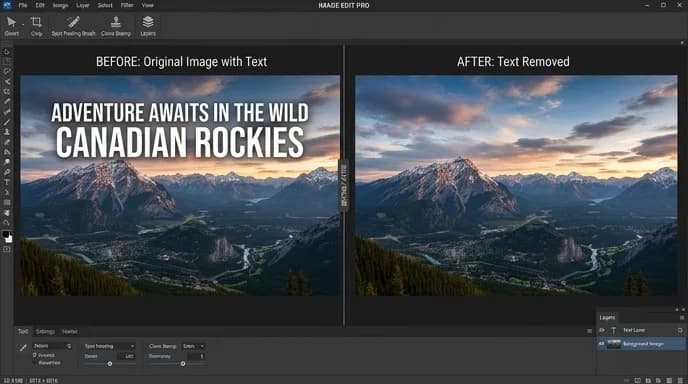The image size is (688, 384).
Task: Click the zoom percentage in the status bar
Action: pyautogui.click(x=13, y=380)
